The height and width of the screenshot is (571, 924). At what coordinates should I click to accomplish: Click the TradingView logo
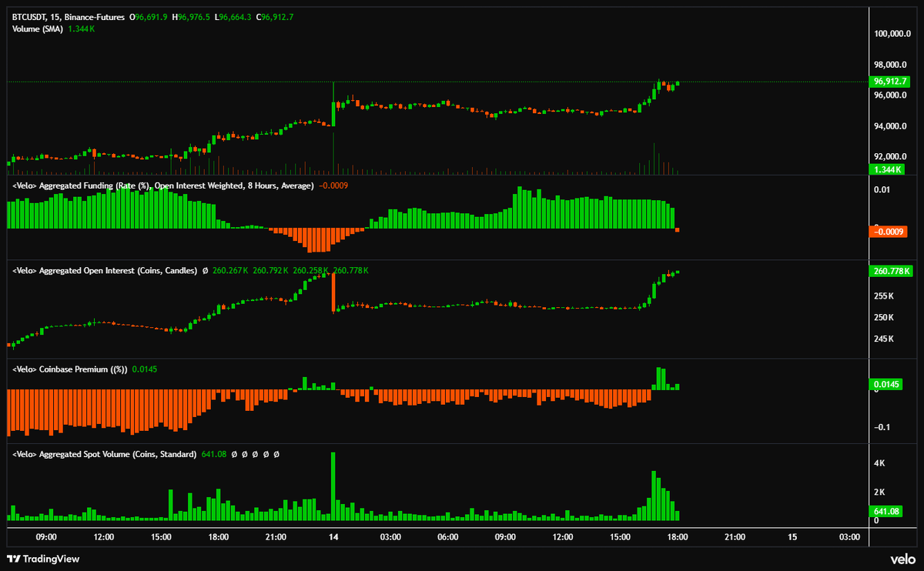43,559
